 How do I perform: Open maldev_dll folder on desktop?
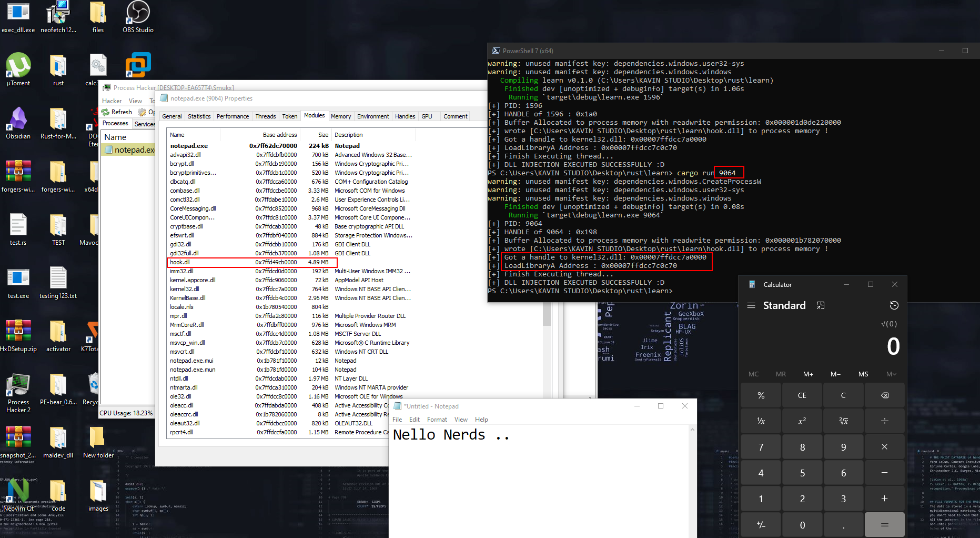point(58,442)
